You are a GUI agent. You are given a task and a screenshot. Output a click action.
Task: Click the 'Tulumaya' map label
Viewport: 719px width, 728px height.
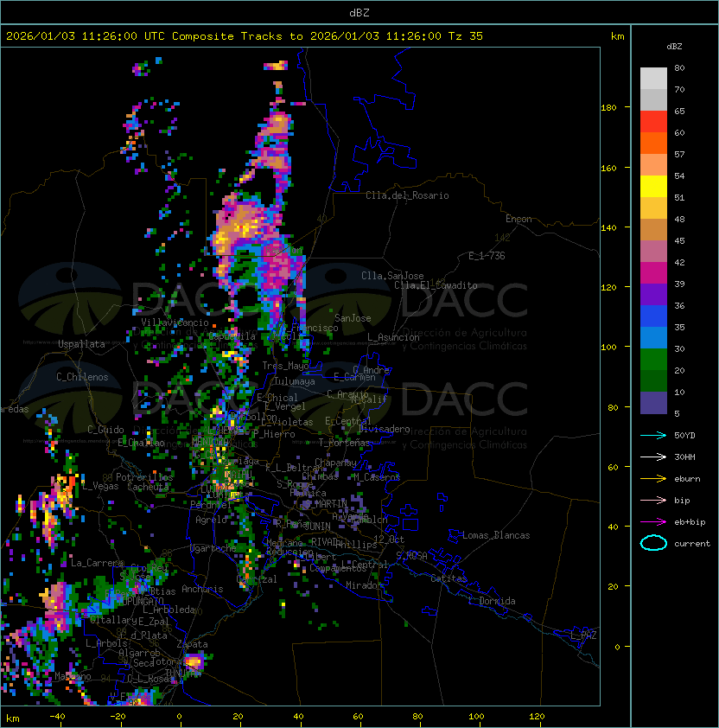coord(295,381)
